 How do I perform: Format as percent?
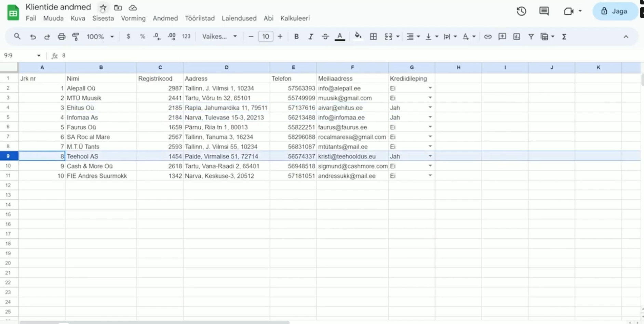click(x=143, y=36)
